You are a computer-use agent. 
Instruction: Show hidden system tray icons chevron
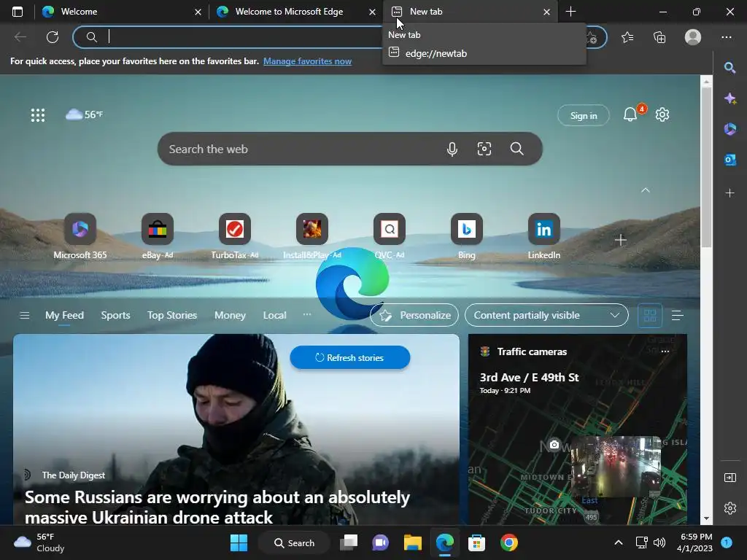click(619, 542)
